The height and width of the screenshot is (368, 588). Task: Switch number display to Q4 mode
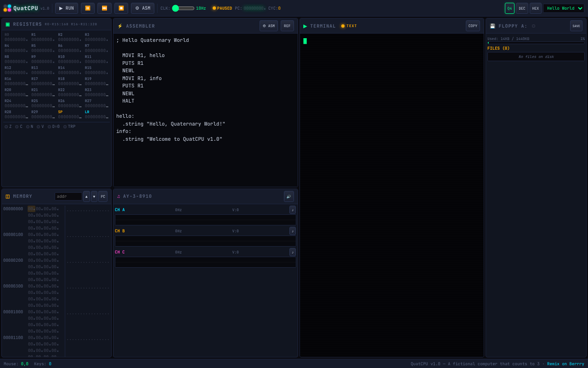[x=509, y=8]
